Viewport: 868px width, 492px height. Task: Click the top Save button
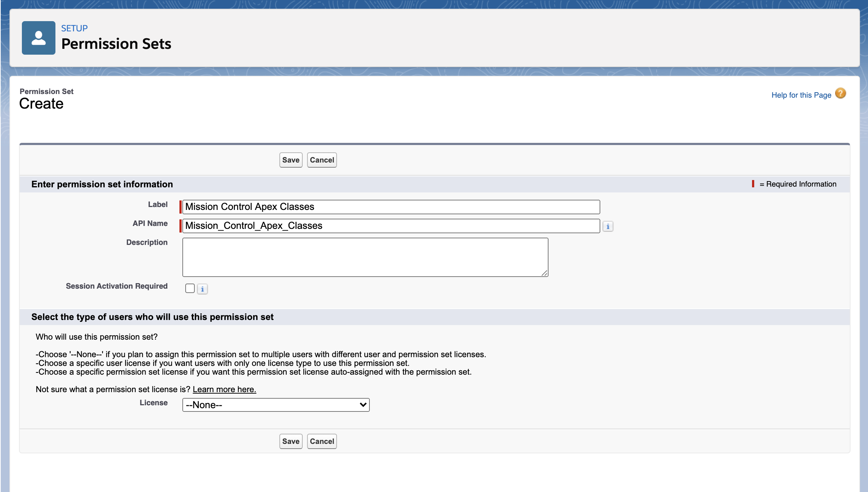pyautogui.click(x=290, y=160)
